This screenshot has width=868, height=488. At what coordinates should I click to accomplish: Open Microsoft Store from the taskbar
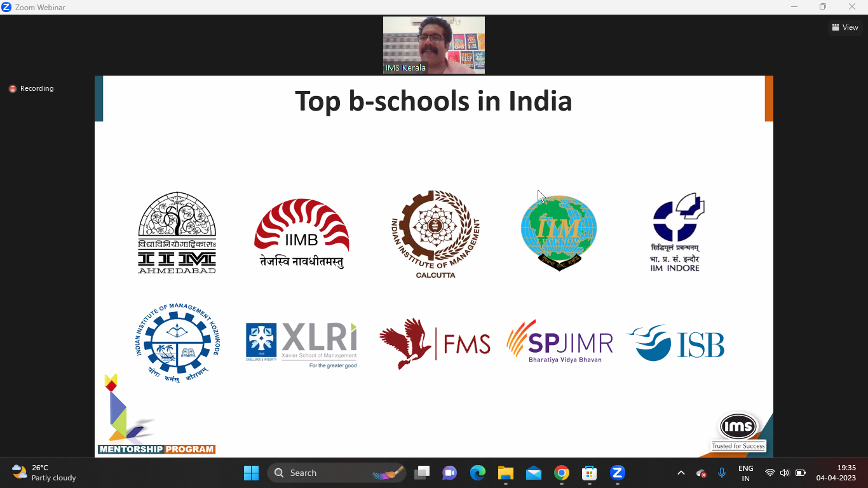[x=589, y=473]
